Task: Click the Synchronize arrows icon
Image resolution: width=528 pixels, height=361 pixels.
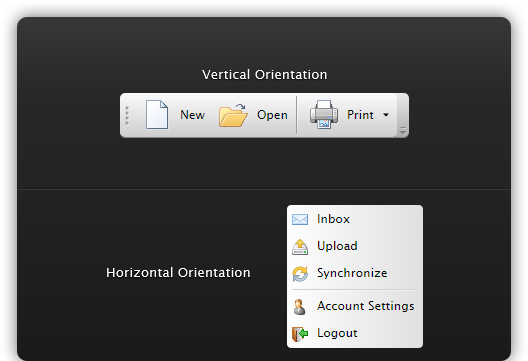Action: click(x=300, y=273)
